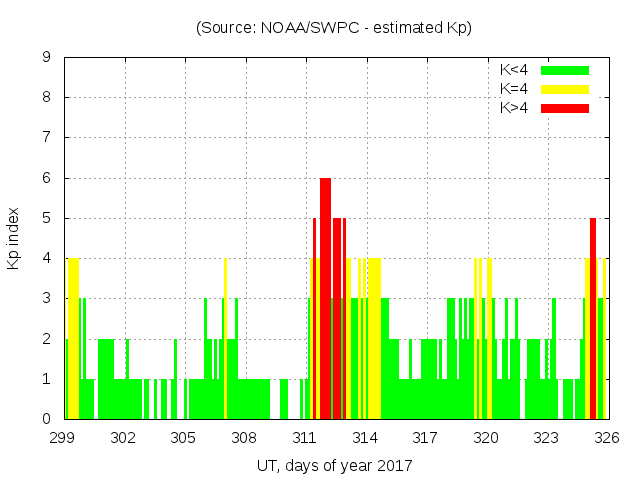
Task: Click the 'UT, days of year 2017' axis label
Action: 334,465
